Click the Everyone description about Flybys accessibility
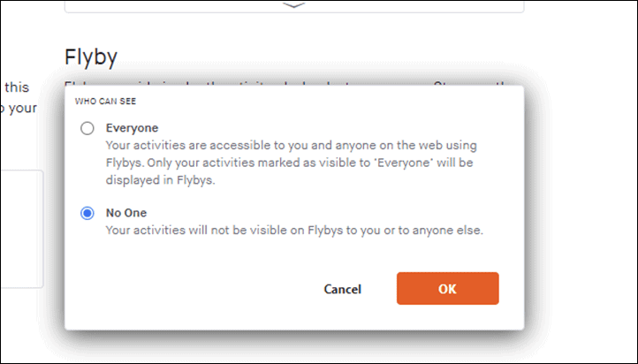This screenshot has height=364, width=638. coord(292,163)
